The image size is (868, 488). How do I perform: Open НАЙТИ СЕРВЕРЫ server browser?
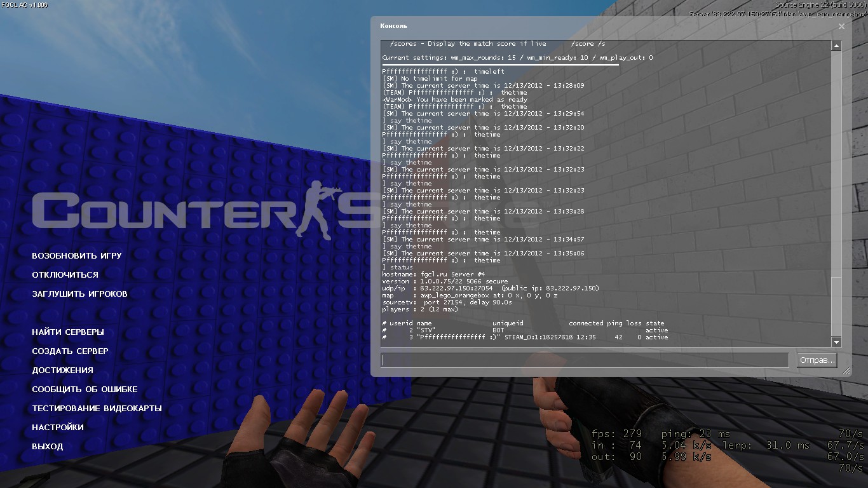coord(68,332)
